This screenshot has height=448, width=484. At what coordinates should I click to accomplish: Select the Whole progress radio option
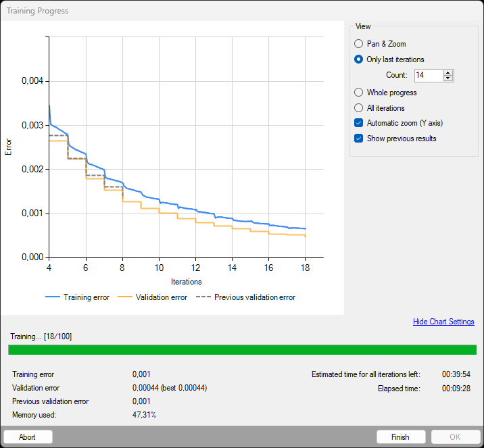pos(359,93)
